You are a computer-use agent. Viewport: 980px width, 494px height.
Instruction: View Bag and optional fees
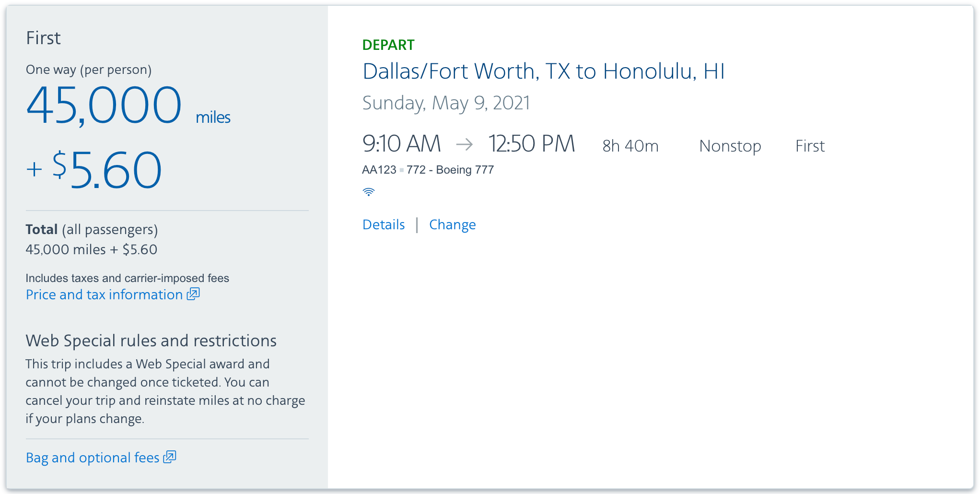pos(92,457)
